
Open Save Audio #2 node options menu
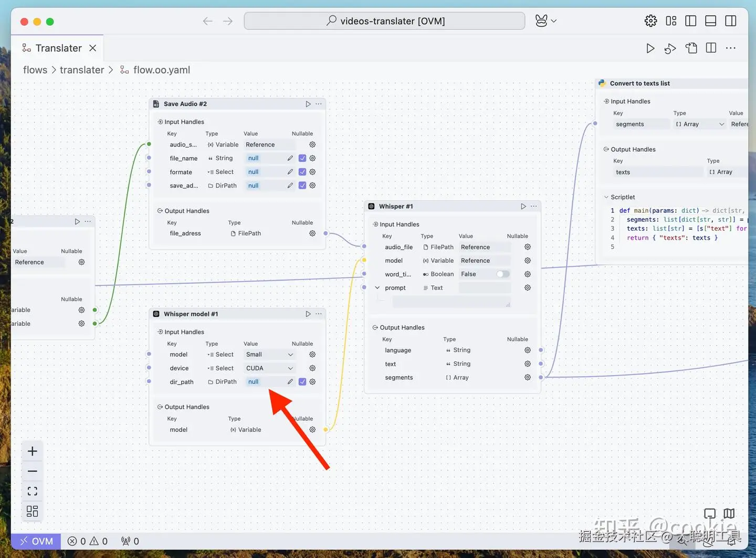click(319, 104)
